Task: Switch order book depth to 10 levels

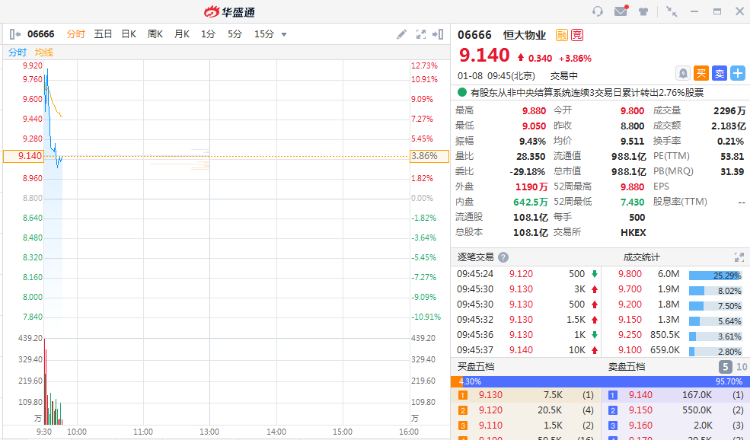Action: coord(740,367)
